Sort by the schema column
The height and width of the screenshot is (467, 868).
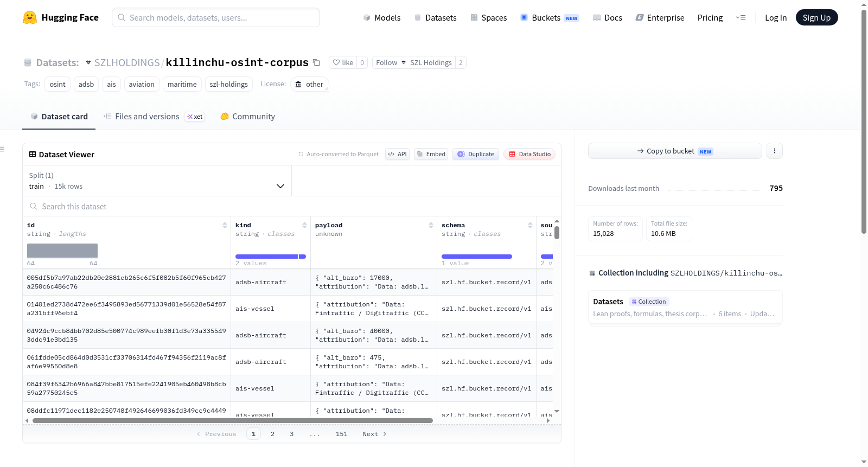(x=530, y=225)
